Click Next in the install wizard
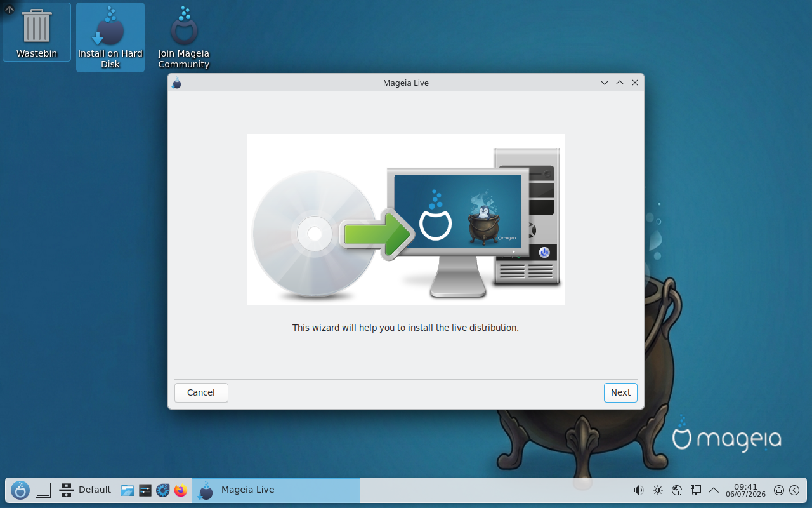812x508 pixels. pyautogui.click(x=620, y=392)
